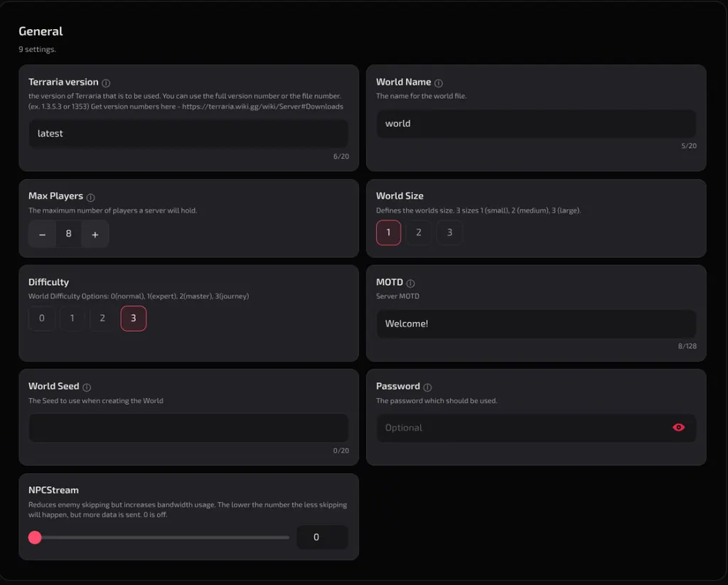The width and height of the screenshot is (728, 585).
Task: Click the info icon next to Password
Action: pyautogui.click(x=427, y=387)
